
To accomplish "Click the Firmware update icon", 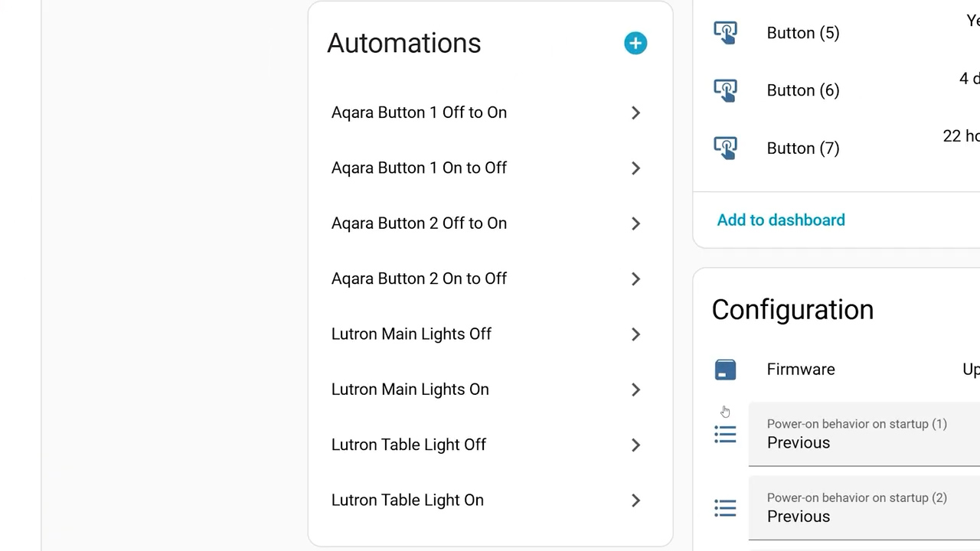I will (x=725, y=370).
